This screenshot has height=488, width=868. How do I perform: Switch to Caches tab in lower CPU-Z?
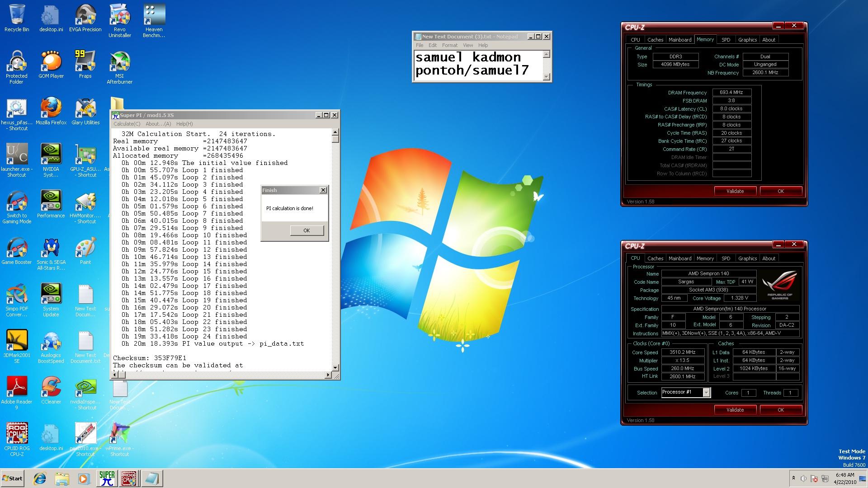pos(655,258)
